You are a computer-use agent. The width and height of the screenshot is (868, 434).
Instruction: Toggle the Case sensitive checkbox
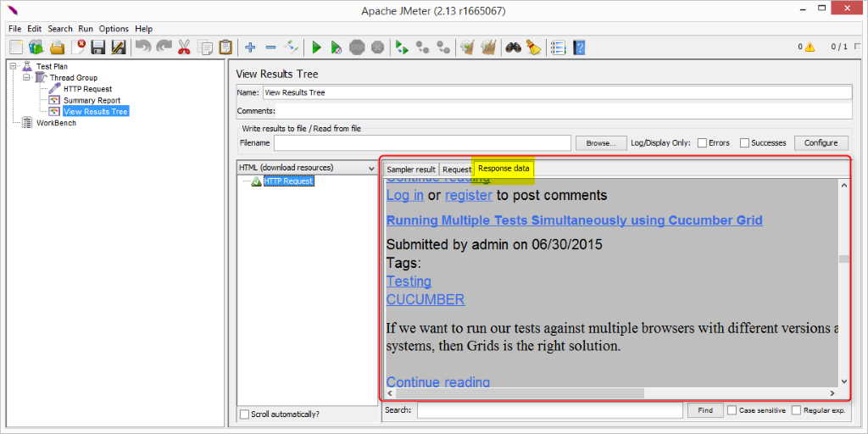coord(732,411)
